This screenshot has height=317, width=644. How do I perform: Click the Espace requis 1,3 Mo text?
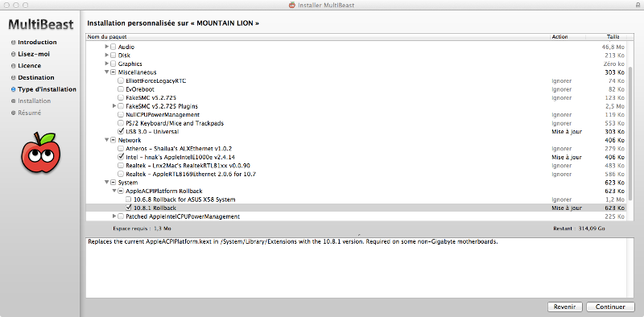tap(142, 228)
